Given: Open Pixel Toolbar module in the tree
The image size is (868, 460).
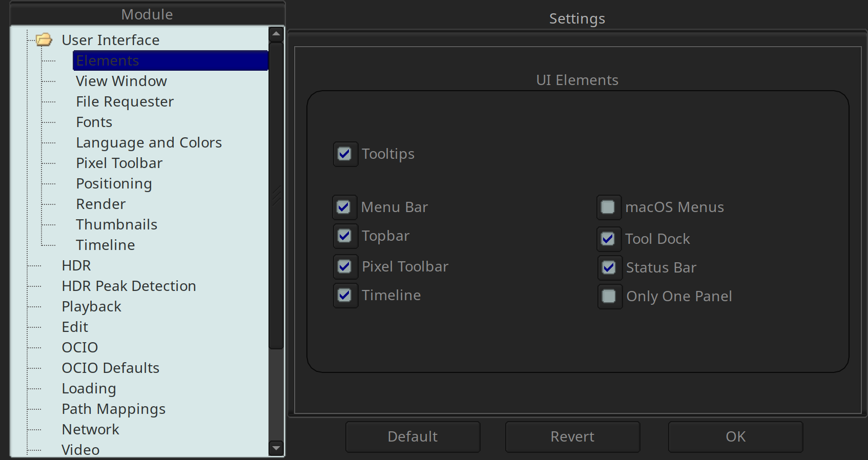Looking at the screenshot, I should pos(119,163).
